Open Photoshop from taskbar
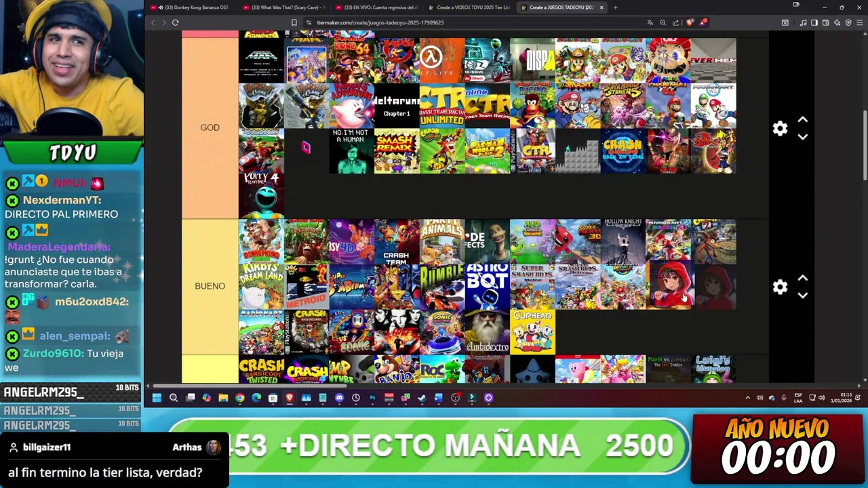The height and width of the screenshot is (488, 868). 372,398
